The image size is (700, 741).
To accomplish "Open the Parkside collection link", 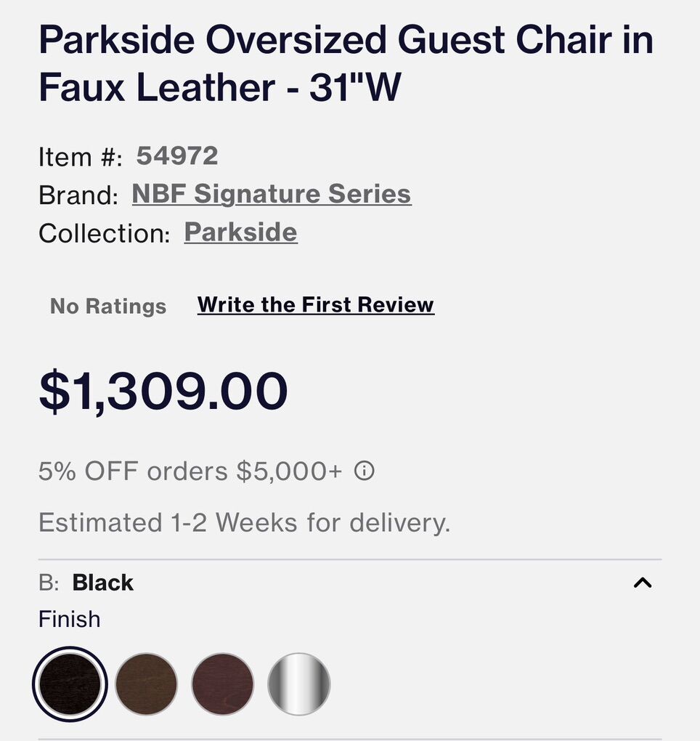I will [x=240, y=232].
